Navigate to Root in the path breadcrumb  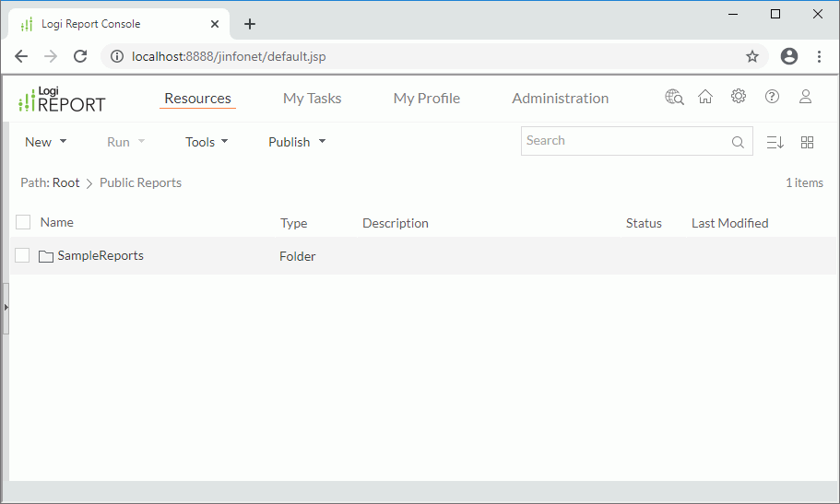[65, 182]
